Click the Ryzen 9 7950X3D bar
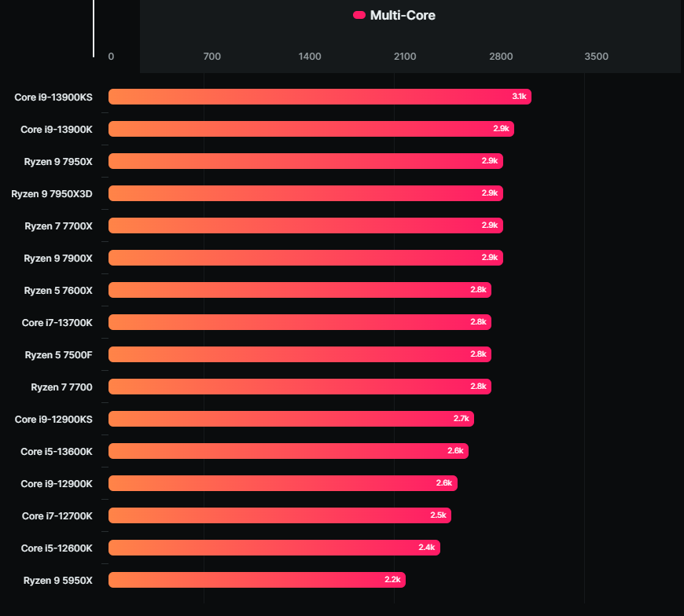 [x=306, y=193]
